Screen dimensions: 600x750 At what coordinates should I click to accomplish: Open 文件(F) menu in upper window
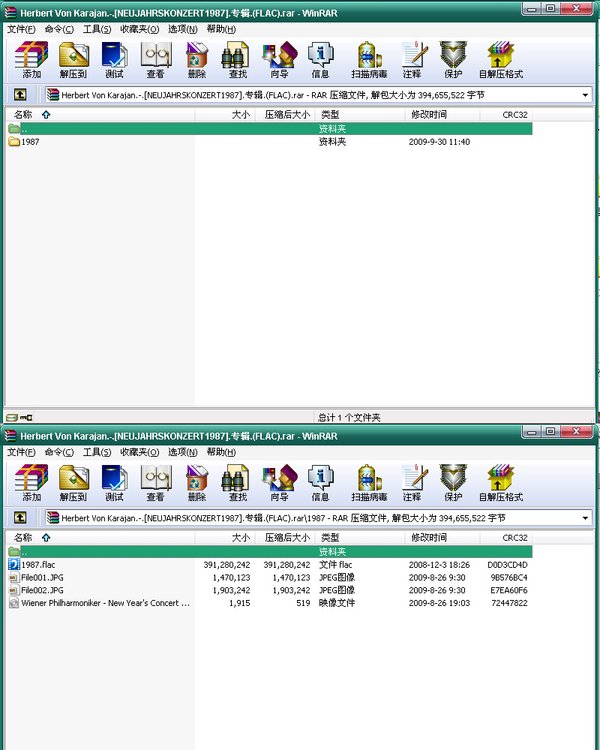pyautogui.click(x=21, y=29)
